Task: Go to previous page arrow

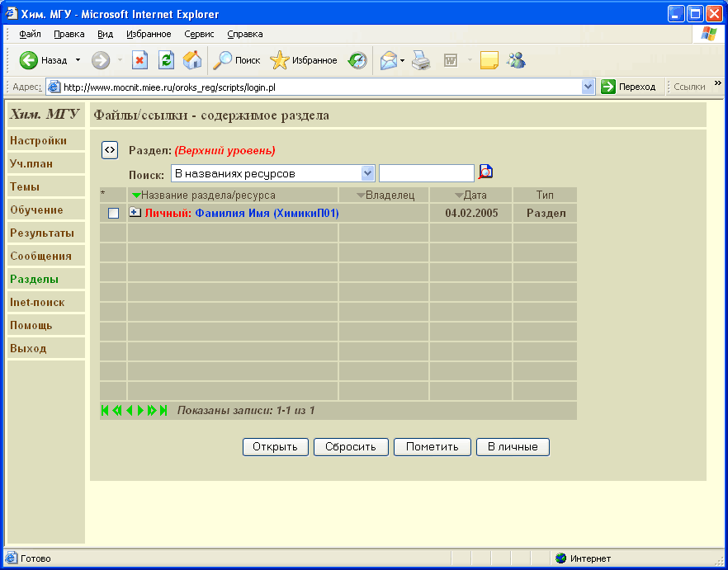Action: pos(129,410)
